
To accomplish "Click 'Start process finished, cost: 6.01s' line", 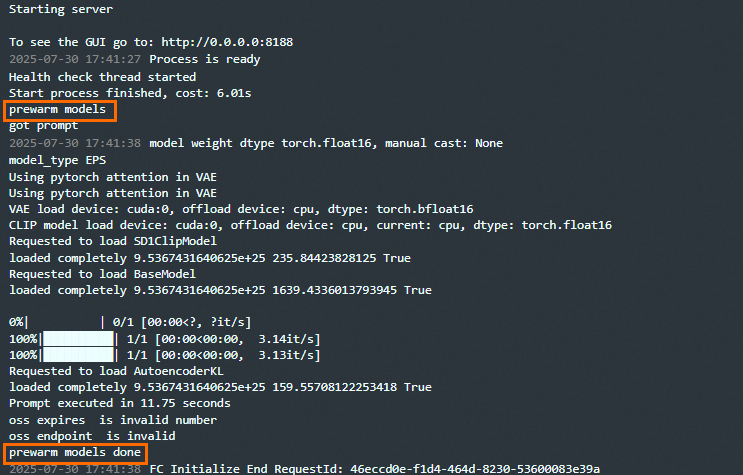I will click(x=130, y=93).
